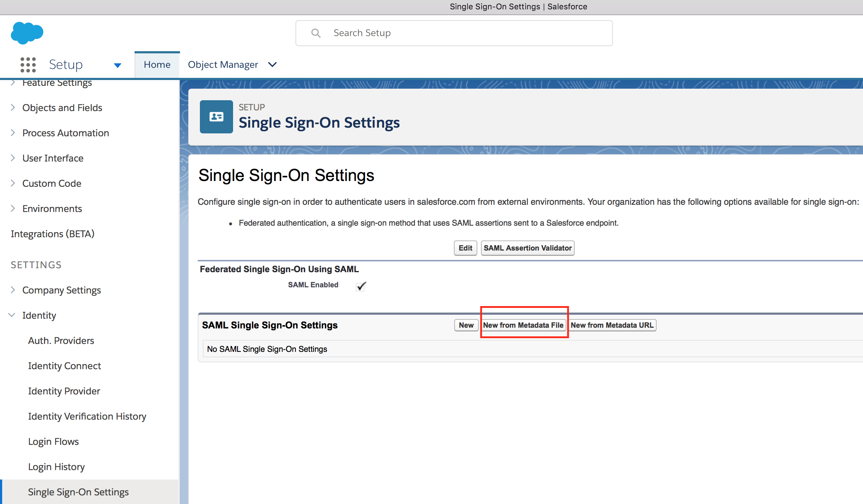Click the Single Sign-On Settings header icon
The height and width of the screenshot is (504, 863).
[x=216, y=117]
